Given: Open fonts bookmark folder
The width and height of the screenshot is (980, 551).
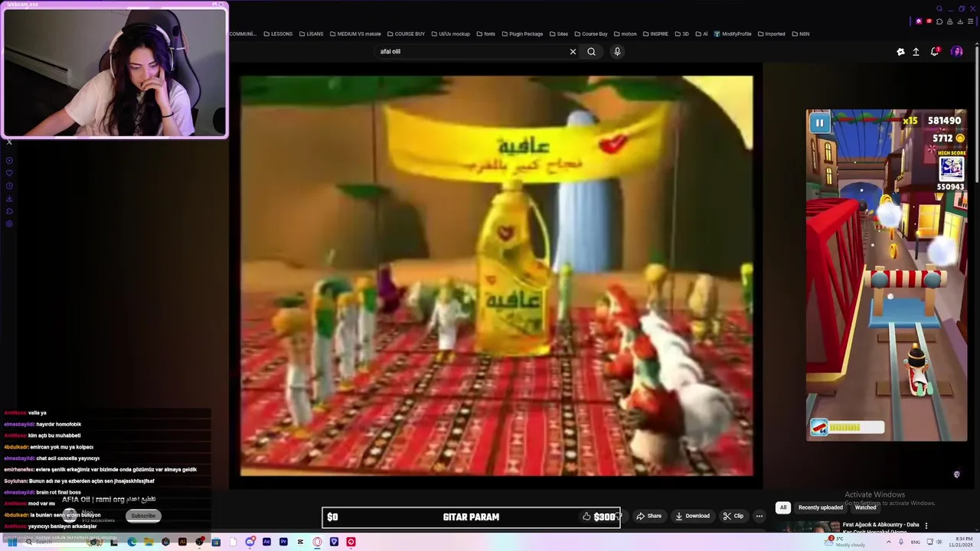Looking at the screenshot, I should click(x=485, y=34).
